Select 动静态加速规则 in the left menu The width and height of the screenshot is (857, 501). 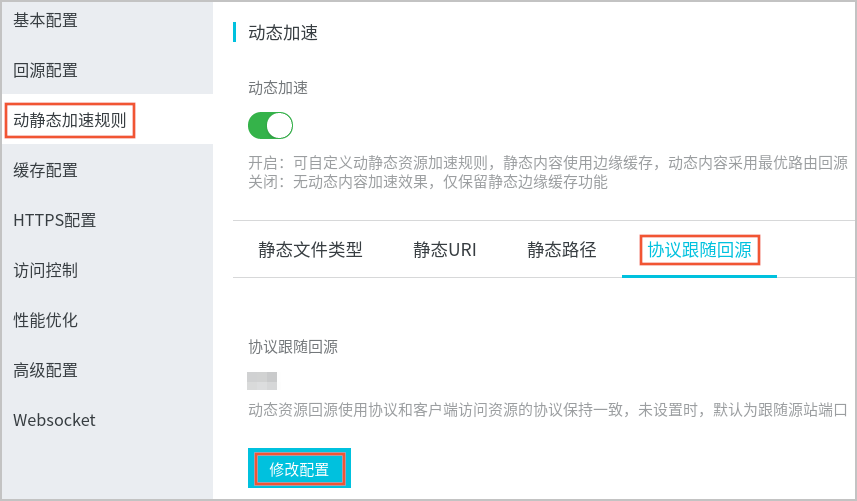click(x=70, y=120)
